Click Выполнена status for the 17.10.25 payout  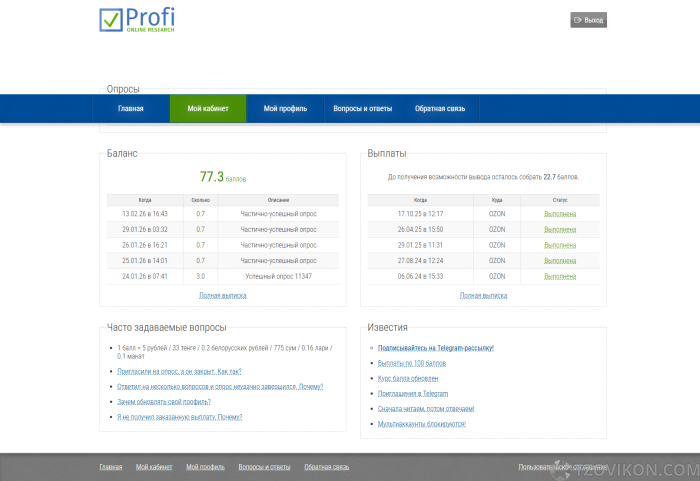click(x=560, y=214)
